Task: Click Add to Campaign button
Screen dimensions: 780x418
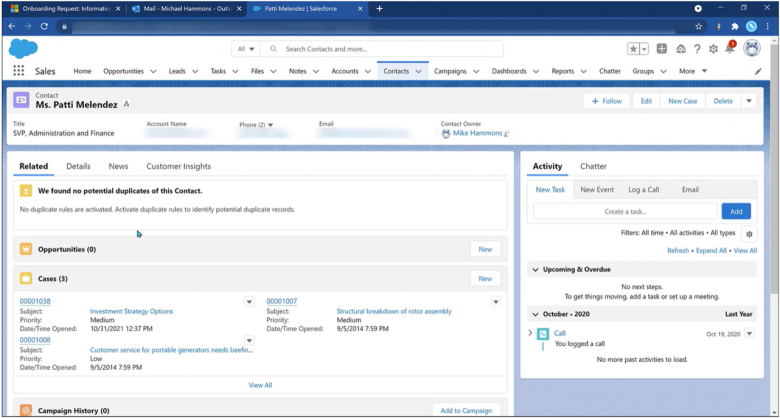Action: click(466, 411)
